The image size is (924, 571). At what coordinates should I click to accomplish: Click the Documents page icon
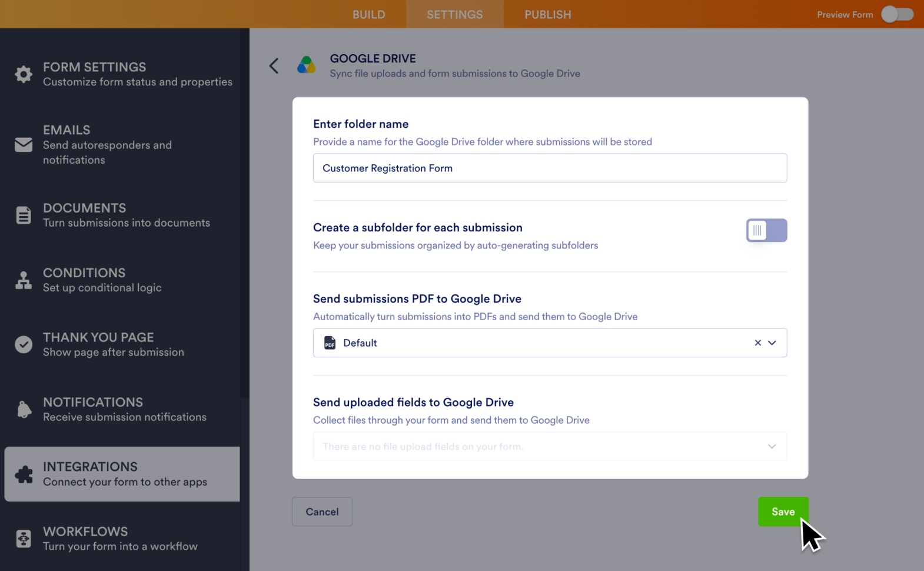(24, 215)
